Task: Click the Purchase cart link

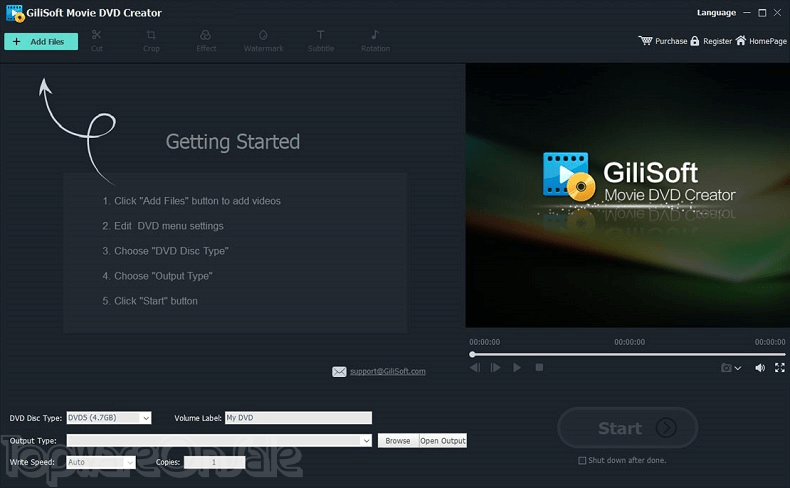Action: (x=663, y=41)
